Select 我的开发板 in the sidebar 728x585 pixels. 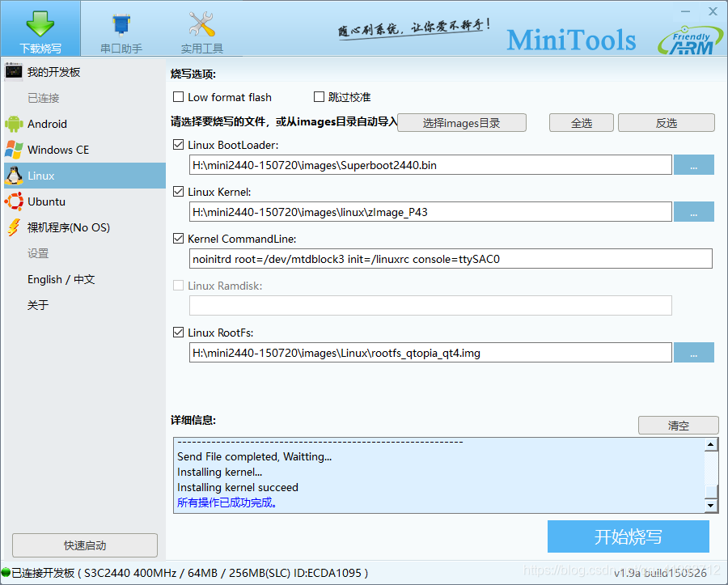point(85,72)
